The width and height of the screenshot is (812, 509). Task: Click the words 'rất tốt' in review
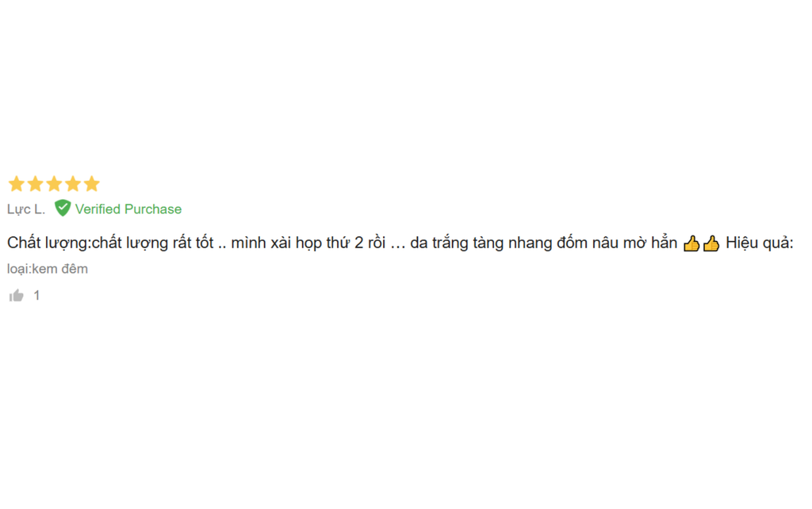tap(193, 243)
